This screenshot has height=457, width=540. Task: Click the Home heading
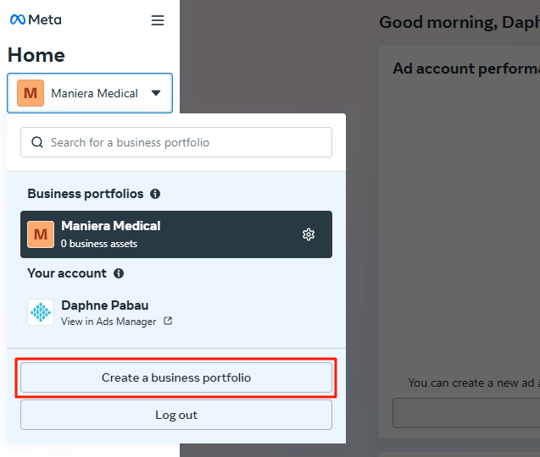coord(36,55)
